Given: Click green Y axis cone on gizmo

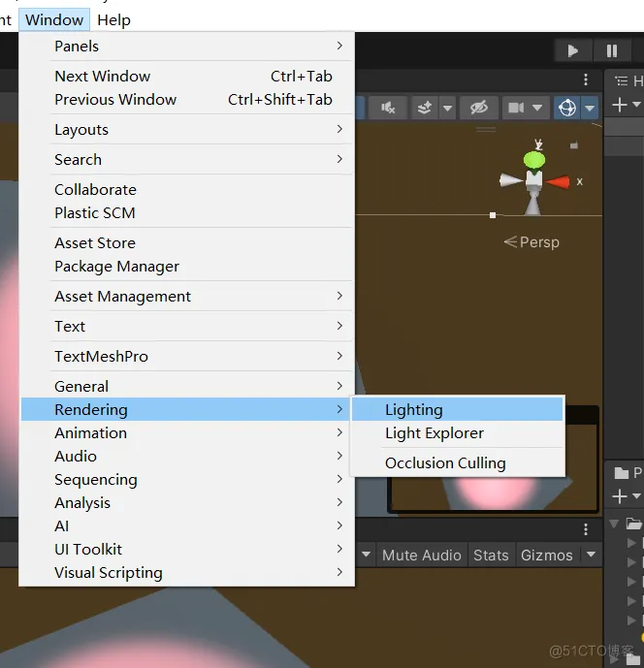Looking at the screenshot, I should pyautogui.click(x=534, y=160).
